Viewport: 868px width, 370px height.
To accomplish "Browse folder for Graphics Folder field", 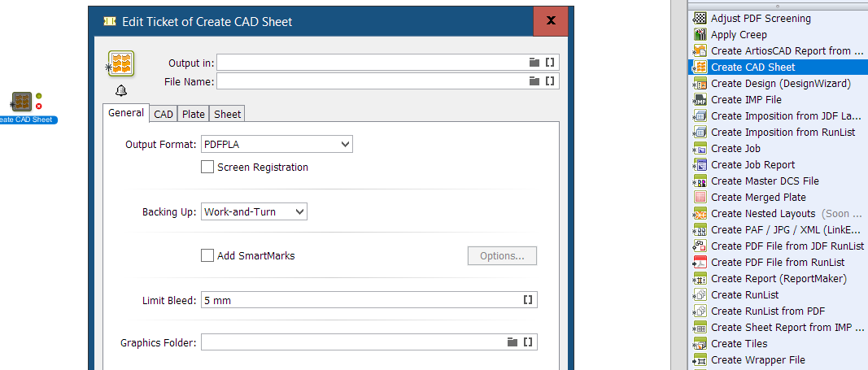I will (513, 342).
